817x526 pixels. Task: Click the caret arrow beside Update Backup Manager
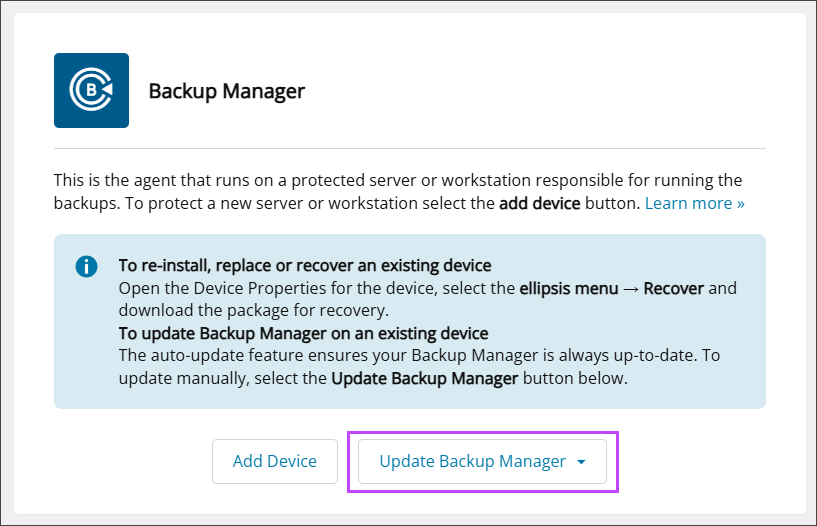pos(582,462)
